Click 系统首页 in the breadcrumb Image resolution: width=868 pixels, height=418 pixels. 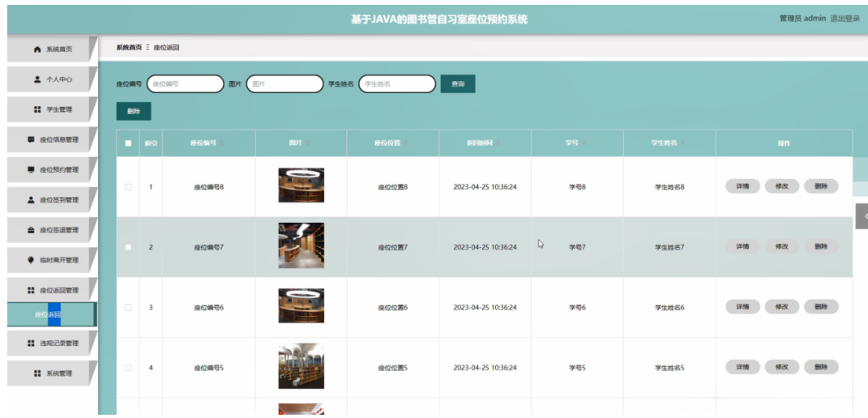point(129,48)
